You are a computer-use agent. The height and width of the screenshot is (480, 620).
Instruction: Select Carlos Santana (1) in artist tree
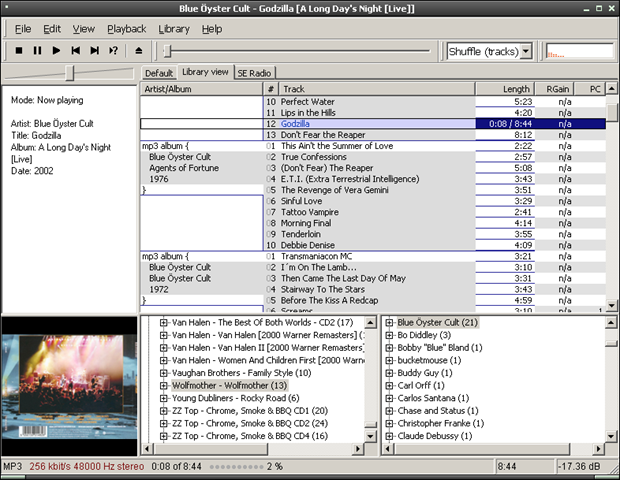(x=433, y=398)
